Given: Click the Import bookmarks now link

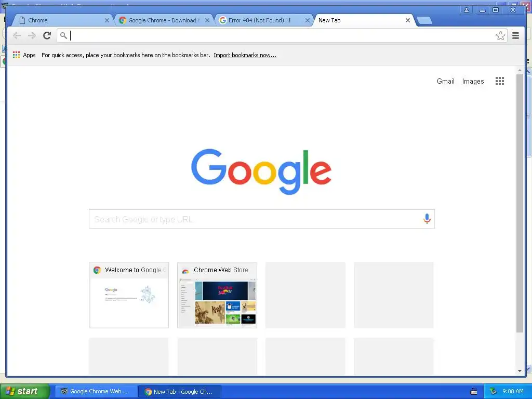Looking at the screenshot, I should click(245, 55).
